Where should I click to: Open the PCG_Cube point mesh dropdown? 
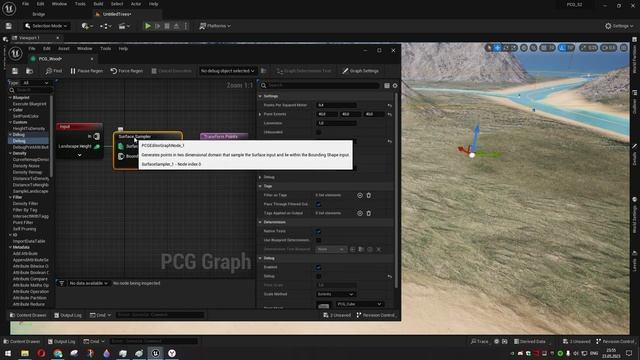359,304
